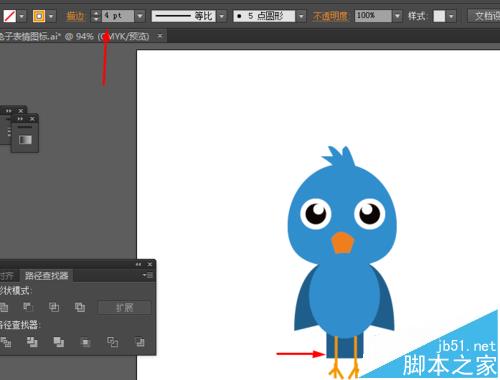Click the Unite shape mode icon
The width and height of the screenshot is (500, 380).
[4, 307]
